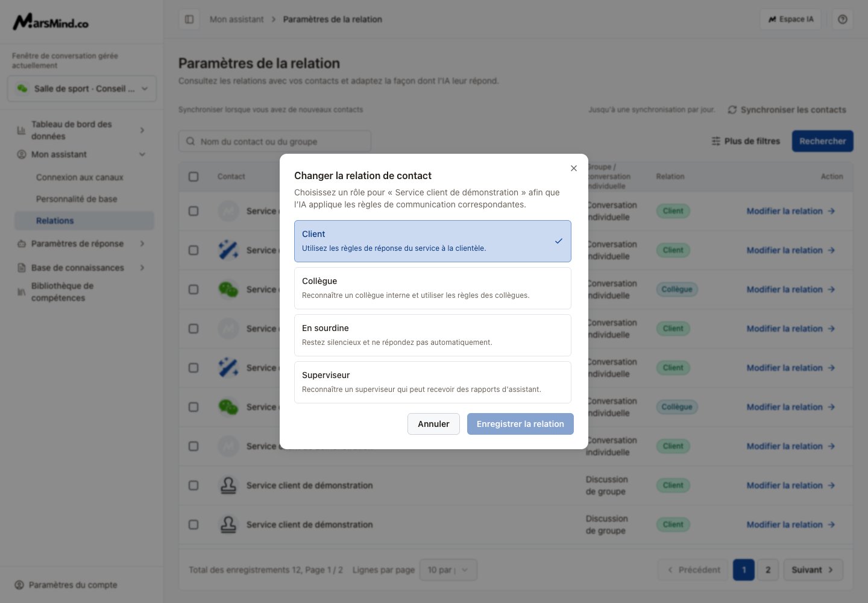Click the Paramètres de réponse robot icon
The image size is (868, 603).
(22, 244)
